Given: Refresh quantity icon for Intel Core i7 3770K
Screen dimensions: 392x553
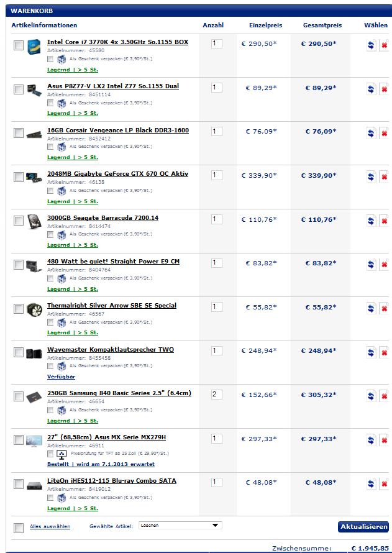Looking at the screenshot, I should (371, 45).
